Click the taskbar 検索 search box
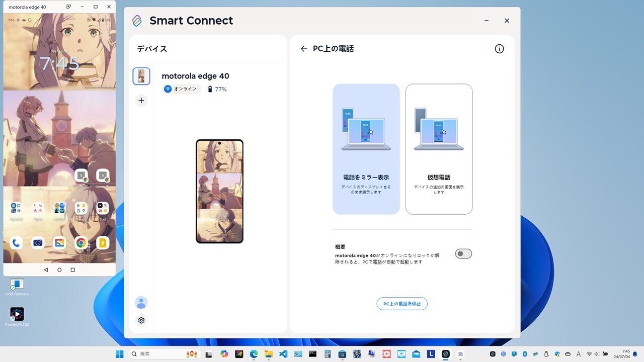 (x=165, y=354)
